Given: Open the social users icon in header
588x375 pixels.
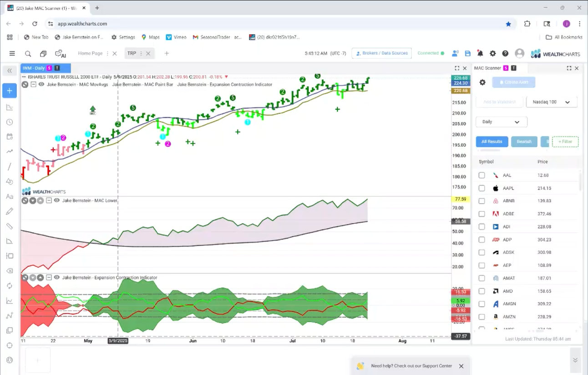Looking at the screenshot, I should (x=455, y=53).
